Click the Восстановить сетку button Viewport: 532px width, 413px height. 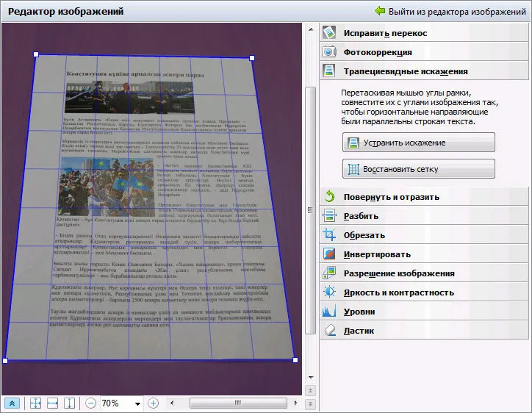click(418, 169)
